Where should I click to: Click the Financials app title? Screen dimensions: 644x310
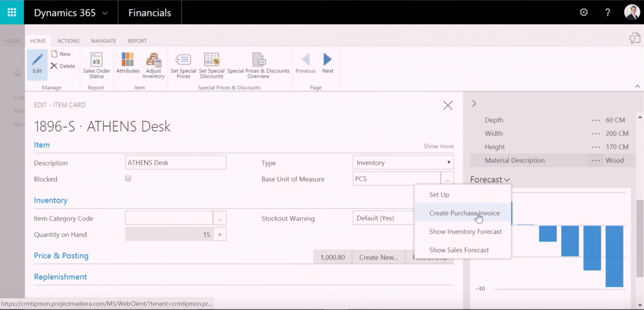tap(150, 12)
